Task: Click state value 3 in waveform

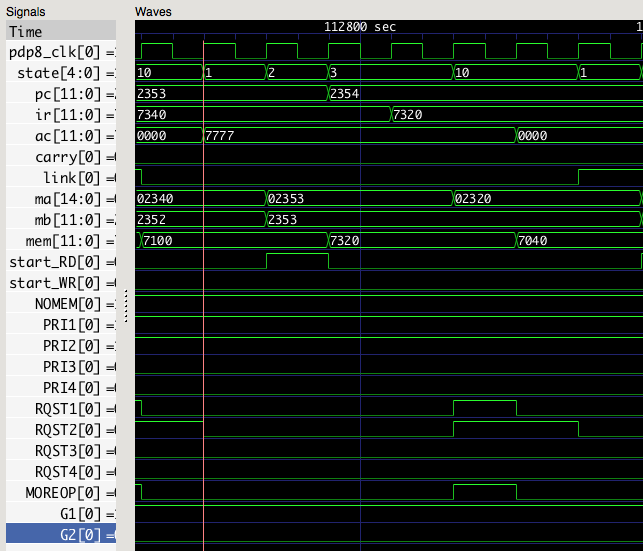Action: click(333, 73)
